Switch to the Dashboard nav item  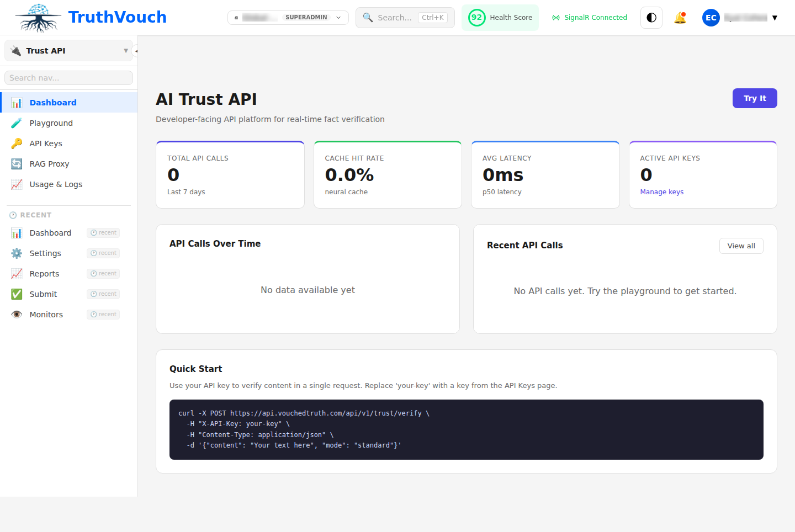[52, 102]
